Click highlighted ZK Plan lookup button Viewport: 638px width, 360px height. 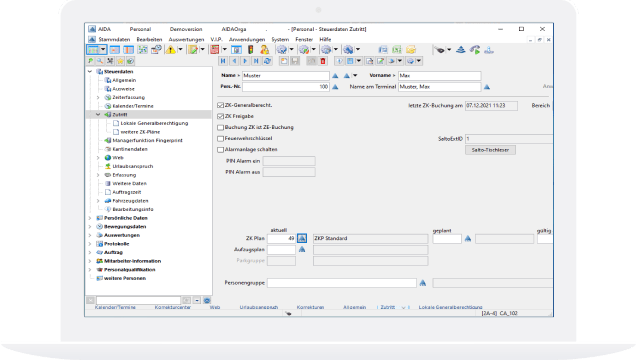(x=302, y=238)
